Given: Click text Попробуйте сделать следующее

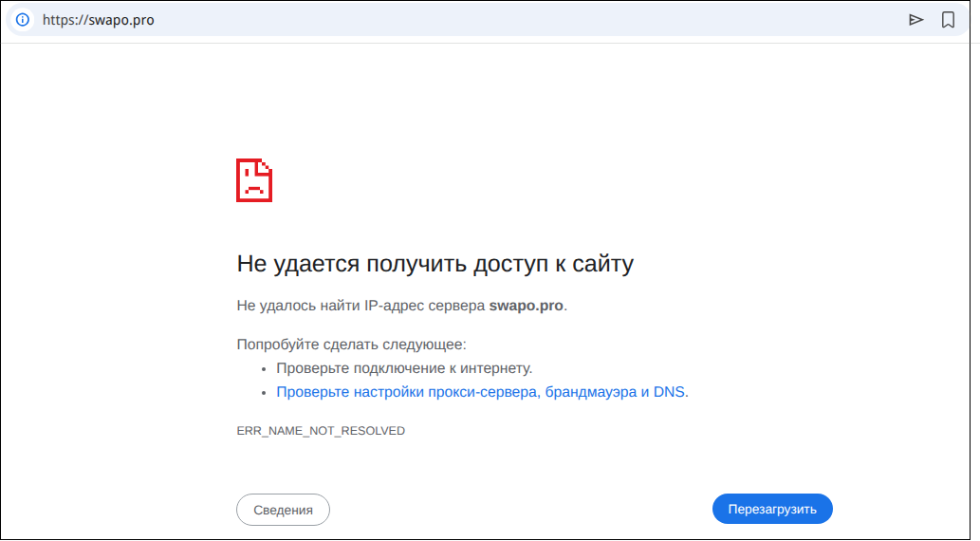Looking at the screenshot, I should coord(351,345).
